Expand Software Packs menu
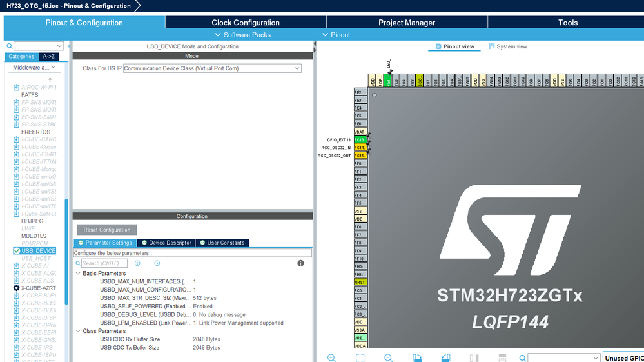Screen dimensions: 644x362 coord(243,35)
